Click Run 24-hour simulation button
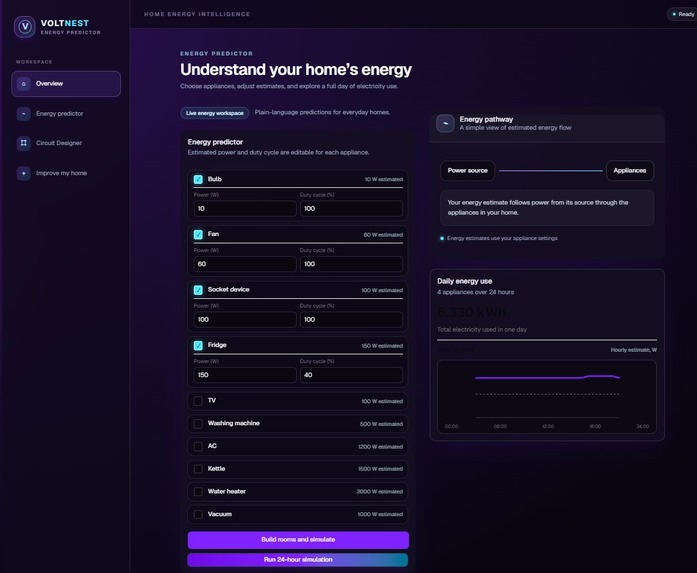The height and width of the screenshot is (573, 697). [x=298, y=560]
